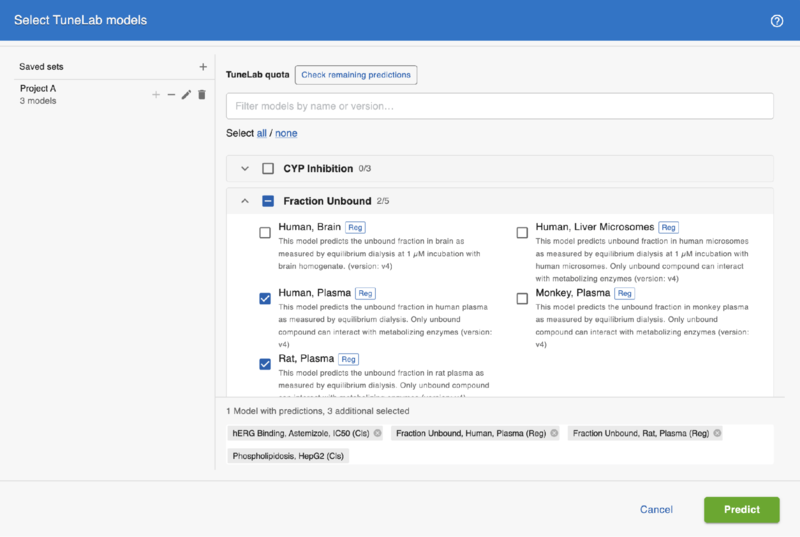This screenshot has height=537, width=800.
Task: Toggle the Fraction Unbound group checkbox
Action: pyautogui.click(x=268, y=201)
